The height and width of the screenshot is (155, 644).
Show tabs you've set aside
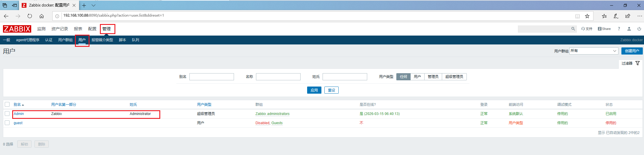coord(5,5)
